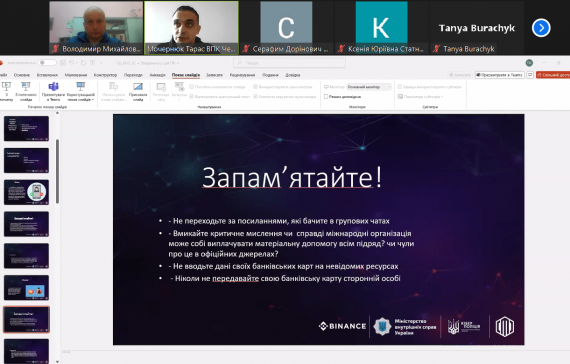Toggle the AutoSave switch

[x=47, y=63]
